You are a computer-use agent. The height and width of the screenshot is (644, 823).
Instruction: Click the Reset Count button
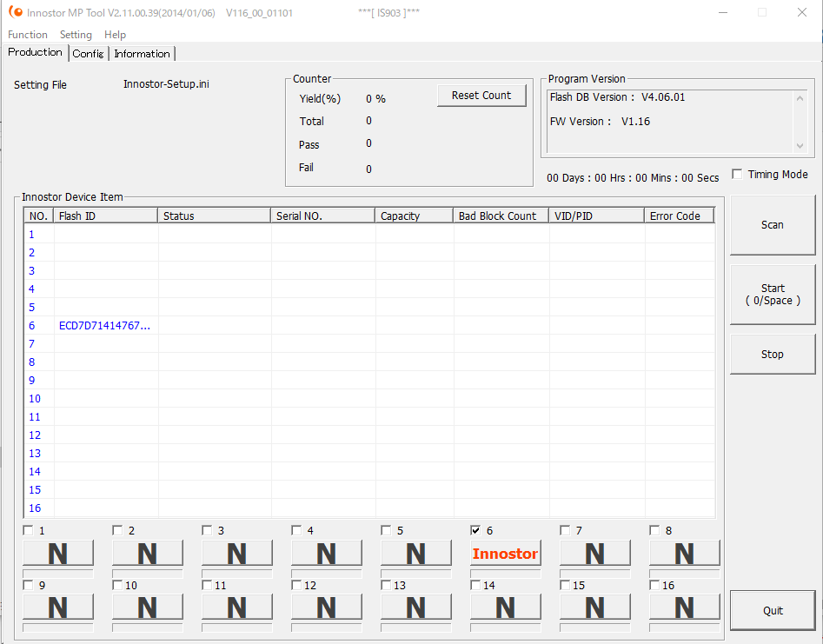point(481,96)
